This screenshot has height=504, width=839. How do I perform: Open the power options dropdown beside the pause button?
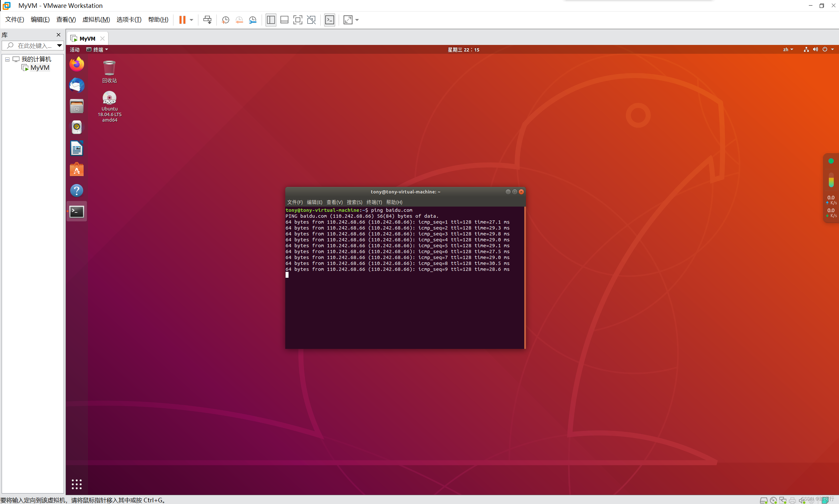[x=191, y=20]
